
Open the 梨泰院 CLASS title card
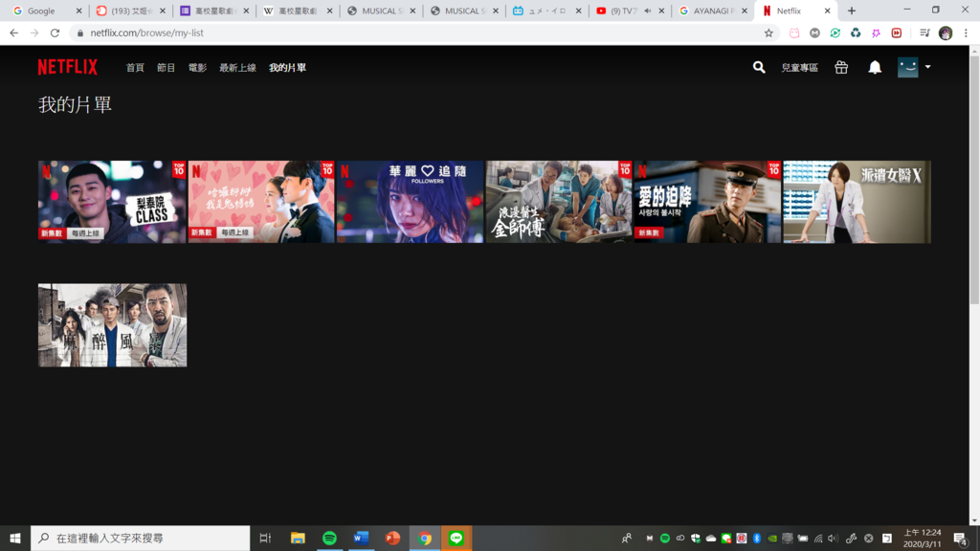pos(112,202)
